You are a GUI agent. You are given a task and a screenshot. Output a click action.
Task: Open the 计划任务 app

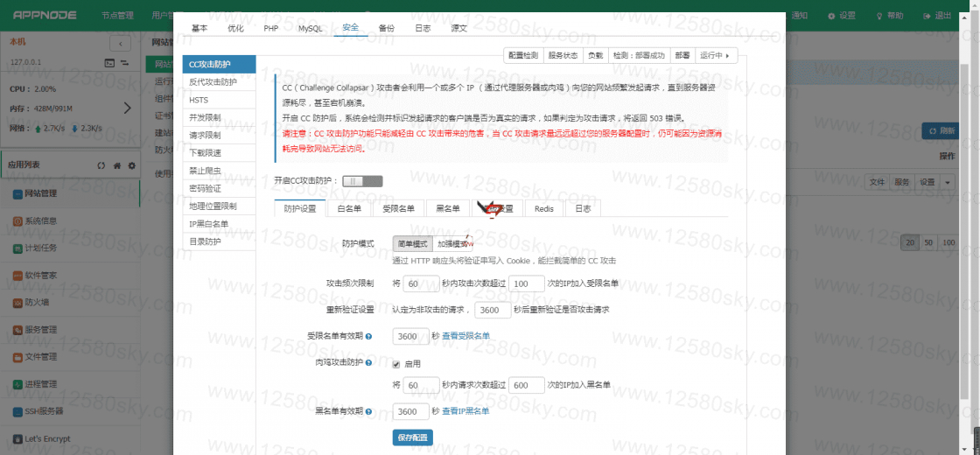(x=70, y=248)
